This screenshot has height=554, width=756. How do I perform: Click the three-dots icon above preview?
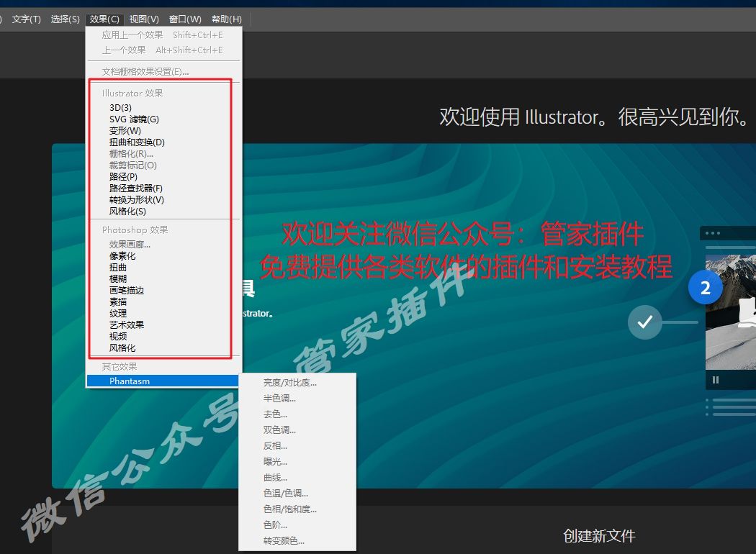click(713, 233)
